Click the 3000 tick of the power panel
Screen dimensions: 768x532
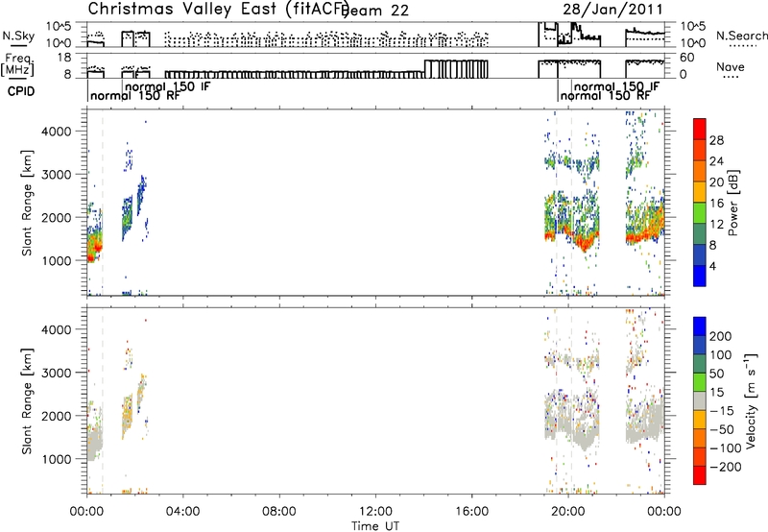[57, 175]
